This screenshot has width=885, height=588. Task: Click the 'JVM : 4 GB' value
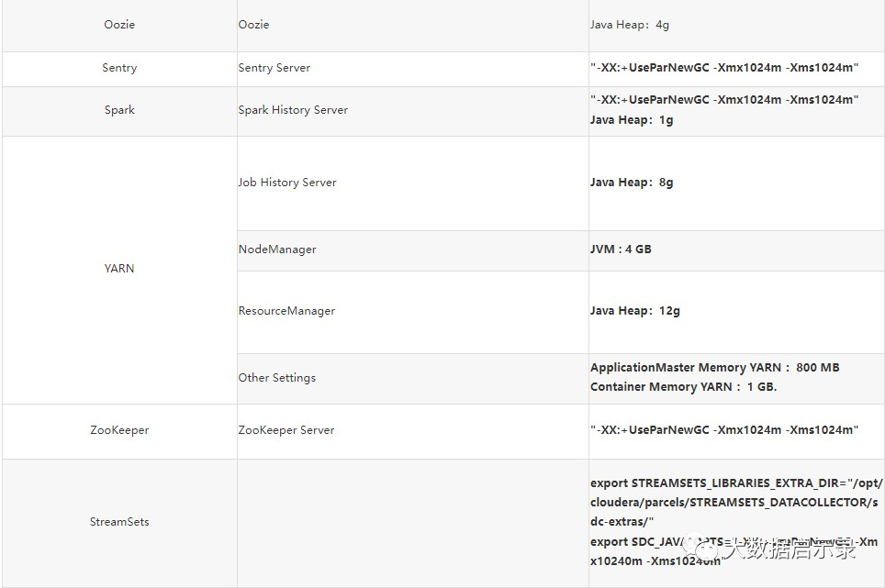point(621,250)
